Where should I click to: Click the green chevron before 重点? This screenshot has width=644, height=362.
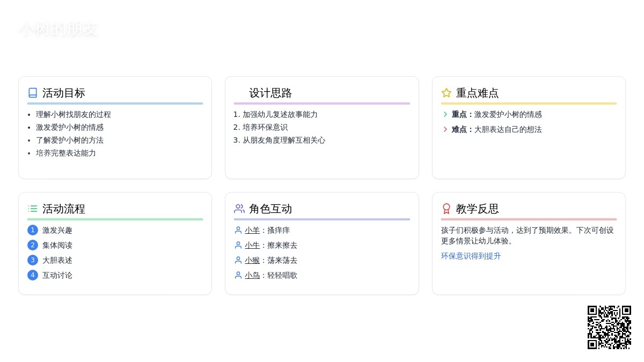point(445,114)
